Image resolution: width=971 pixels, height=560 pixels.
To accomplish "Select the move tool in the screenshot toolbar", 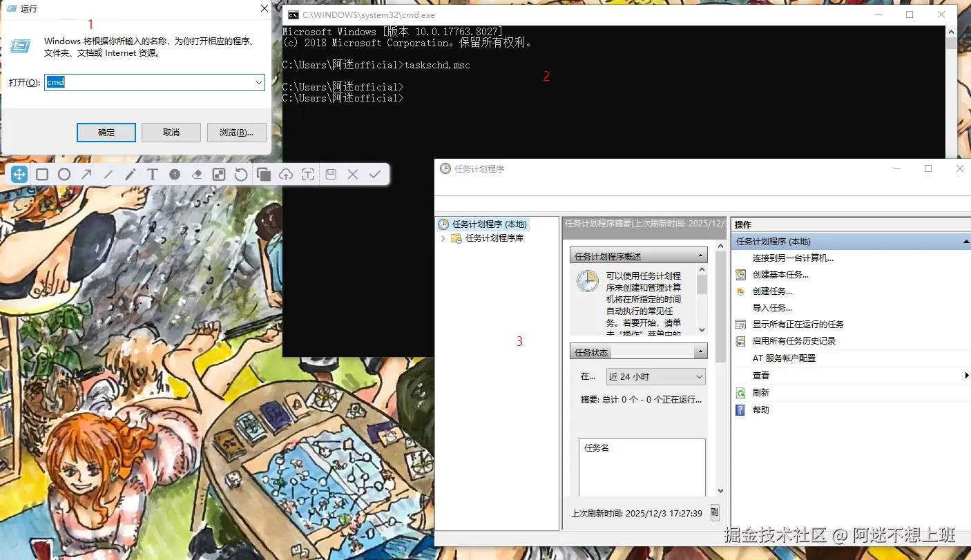I will 19,175.
